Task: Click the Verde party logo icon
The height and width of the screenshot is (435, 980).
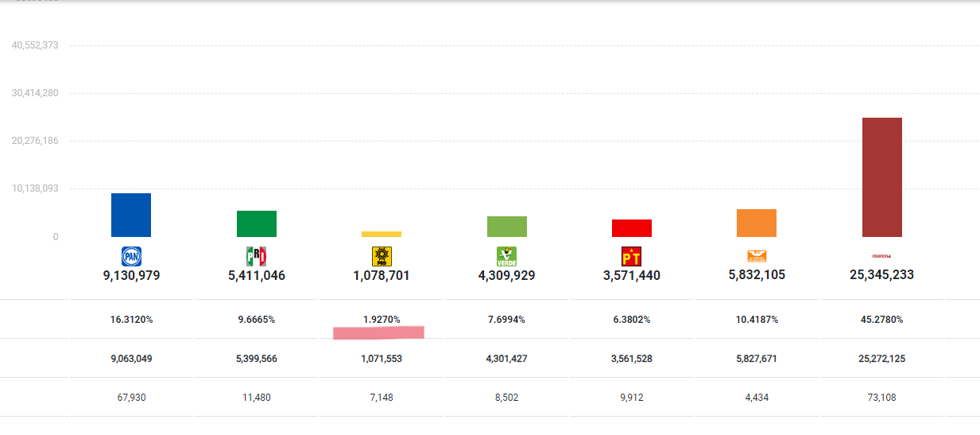Action: (x=507, y=256)
